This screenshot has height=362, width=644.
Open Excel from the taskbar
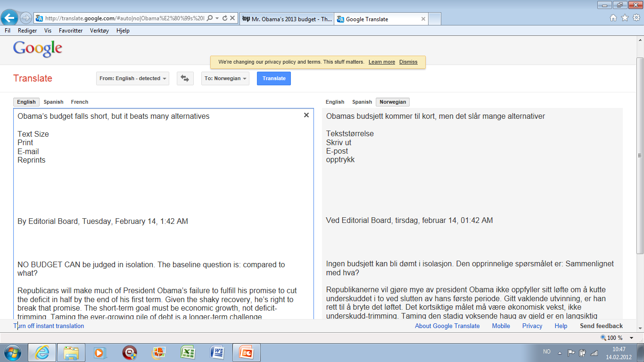(x=188, y=353)
